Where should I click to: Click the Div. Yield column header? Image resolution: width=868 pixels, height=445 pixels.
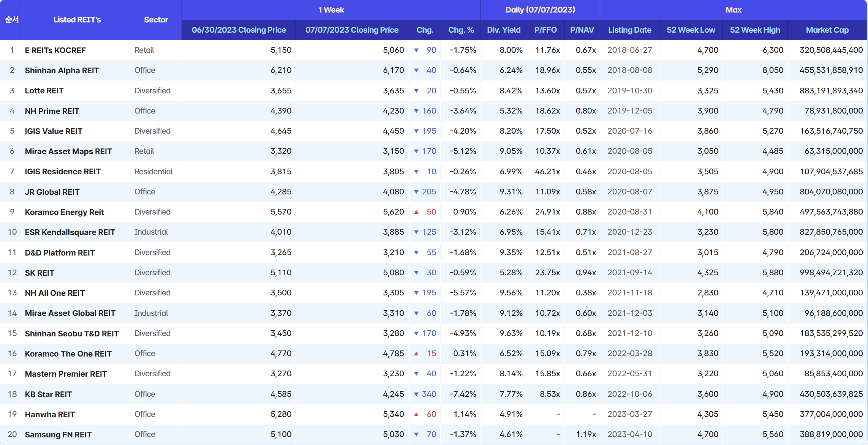pyautogui.click(x=504, y=30)
